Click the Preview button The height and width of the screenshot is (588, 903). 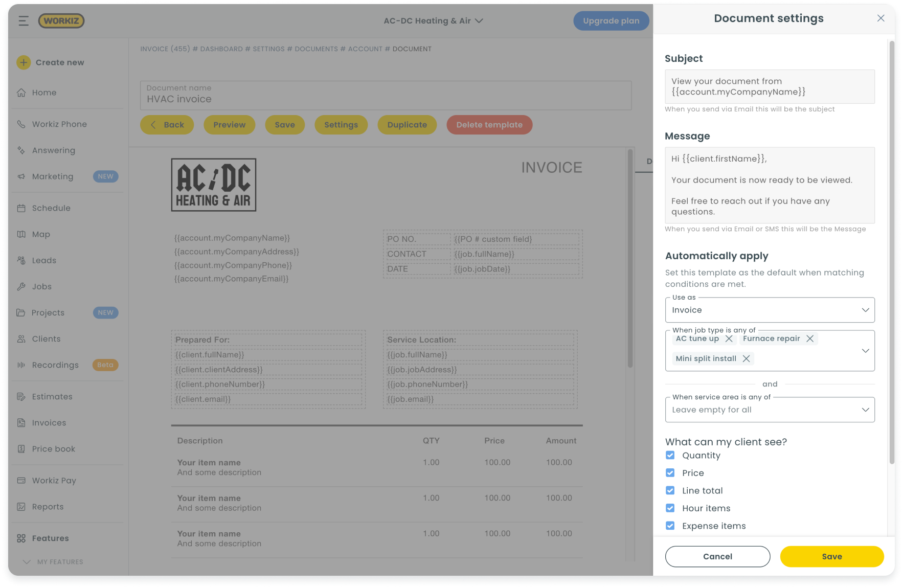229,125
